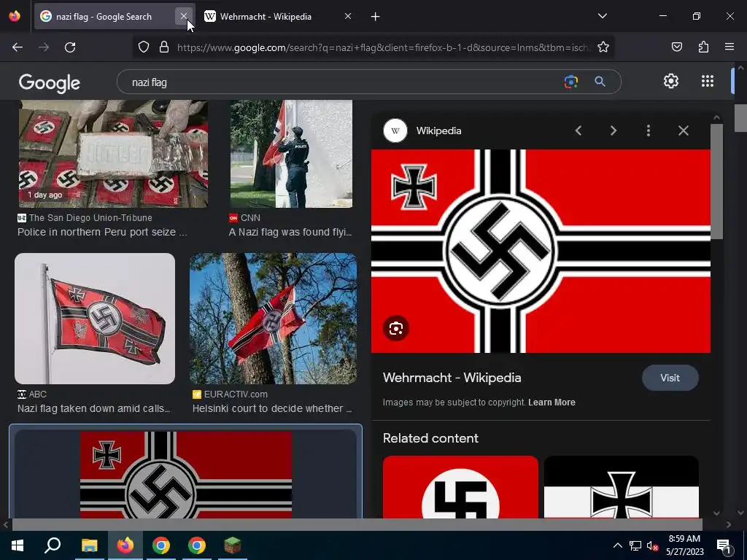Image resolution: width=747 pixels, height=560 pixels.
Task: Open the Save to Pocket icon
Action: click(x=676, y=47)
